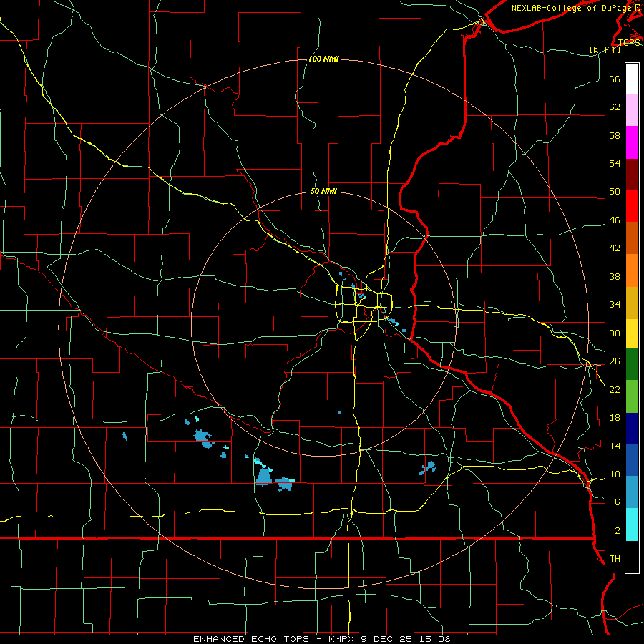Click the medium blue swatch on the scale
This screenshot has height=644, width=644.
(x=632, y=460)
